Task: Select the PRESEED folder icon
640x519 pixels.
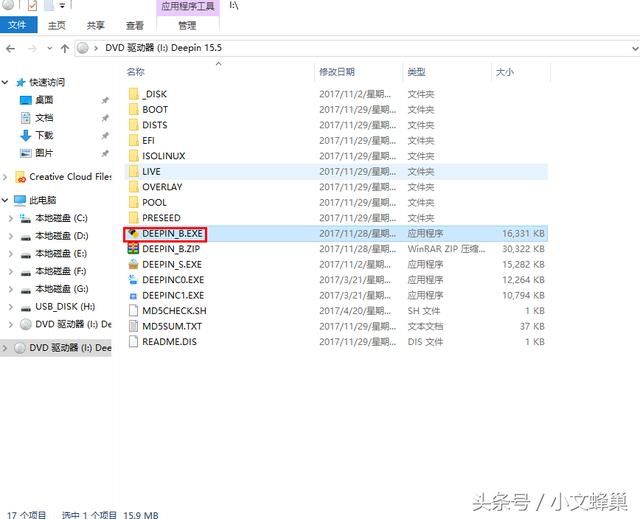Action: [133, 218]
